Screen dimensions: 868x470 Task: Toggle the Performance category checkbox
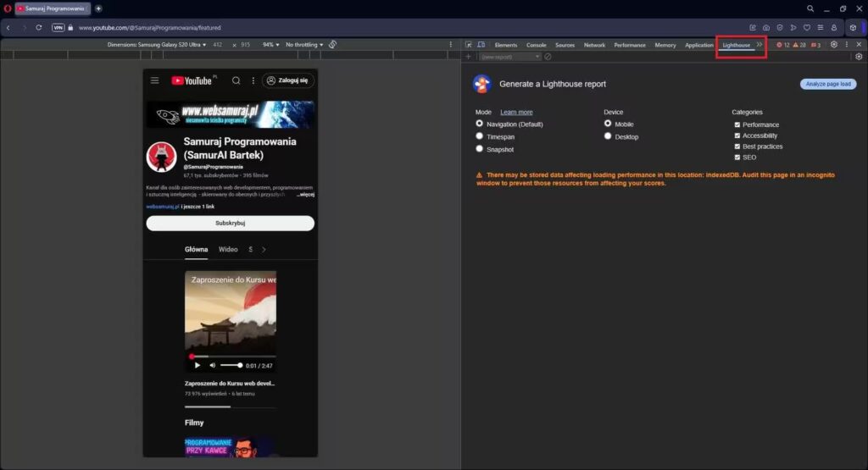click(x=737, y=125)
